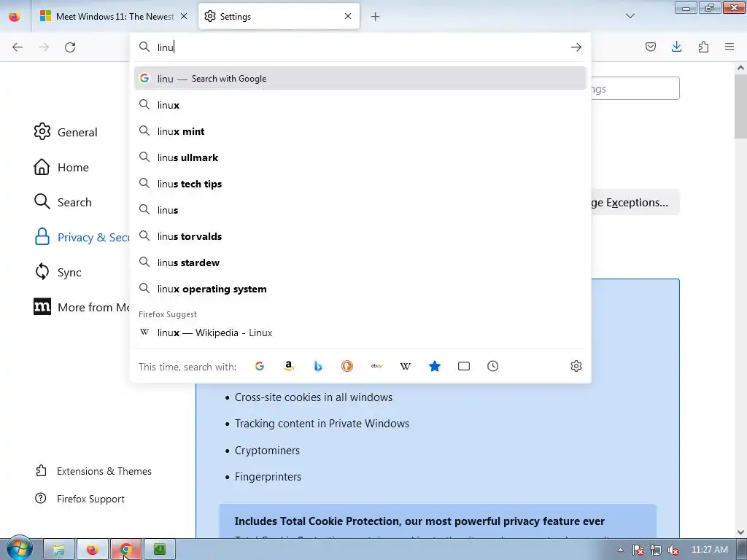Image resolution: width=747 pixels, height=560 pixels.
Task: Open the Search settings category
Action: point(63,202)
